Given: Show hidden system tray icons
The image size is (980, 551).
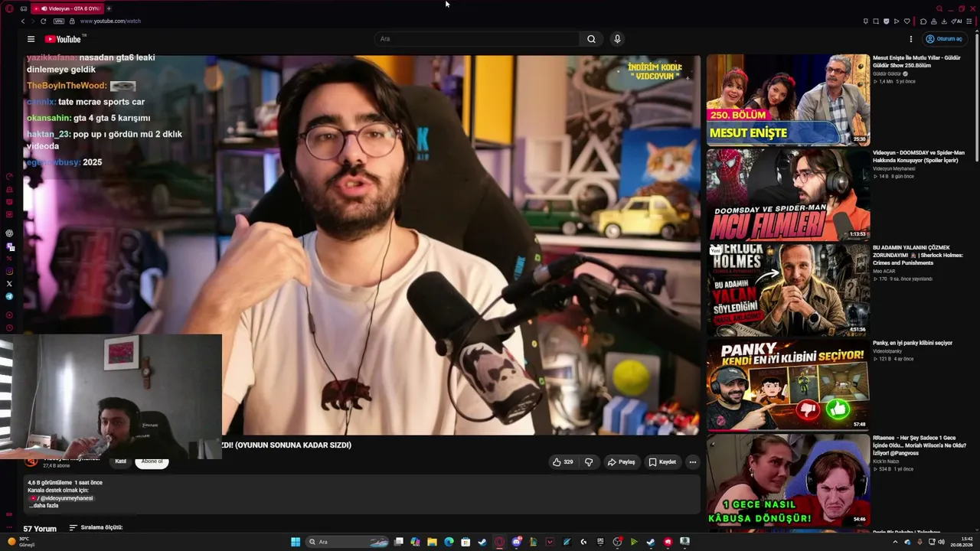Looking at the screenshot, I should (x=895, y=542).
